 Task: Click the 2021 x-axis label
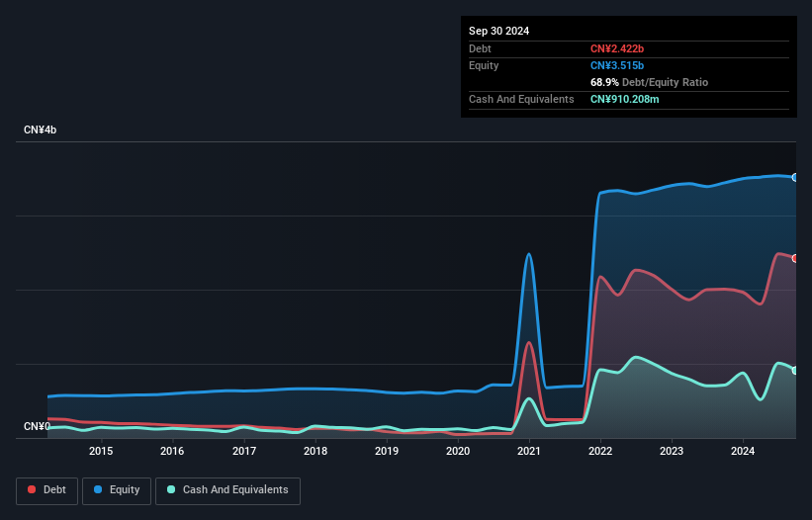coord(529,451)
